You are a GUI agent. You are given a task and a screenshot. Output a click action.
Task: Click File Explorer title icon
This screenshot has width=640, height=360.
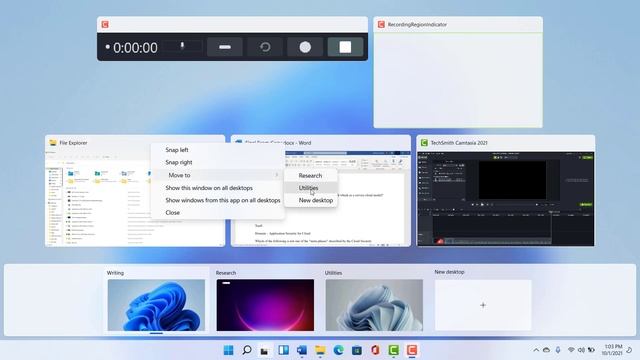(x=53, y=142)
